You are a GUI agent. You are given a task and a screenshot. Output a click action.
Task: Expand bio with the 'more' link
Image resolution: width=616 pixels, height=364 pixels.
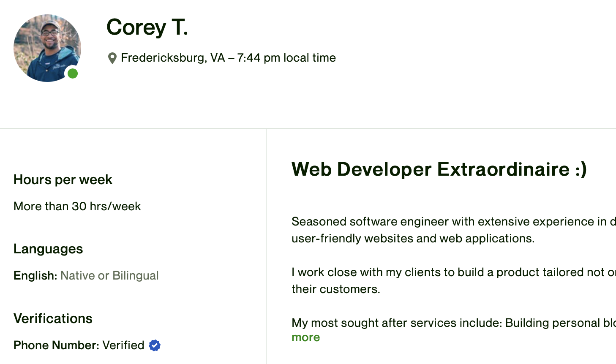coord(305,337)
